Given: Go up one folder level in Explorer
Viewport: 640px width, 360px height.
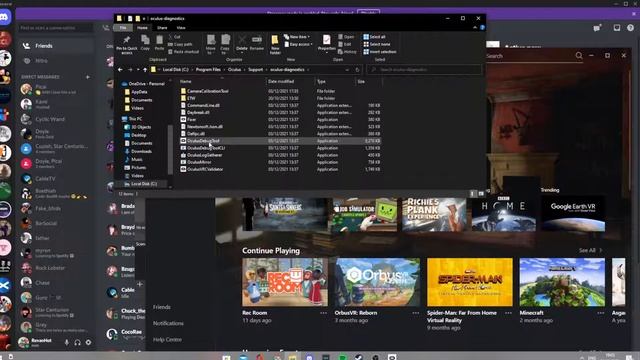Looking at the screenshot, I should pyautogui.click(x=145, y=70).
